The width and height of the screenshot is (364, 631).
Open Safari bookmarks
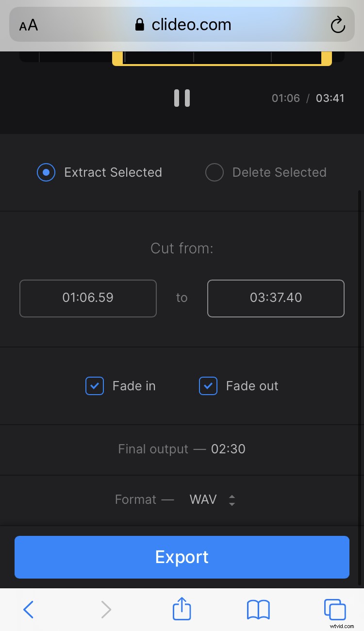point(258,609)
